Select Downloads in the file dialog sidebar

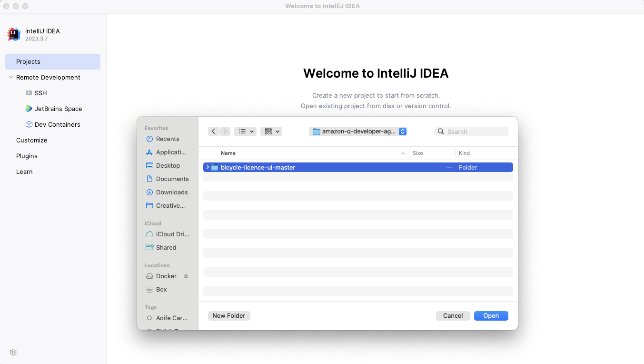coord(171,192)
